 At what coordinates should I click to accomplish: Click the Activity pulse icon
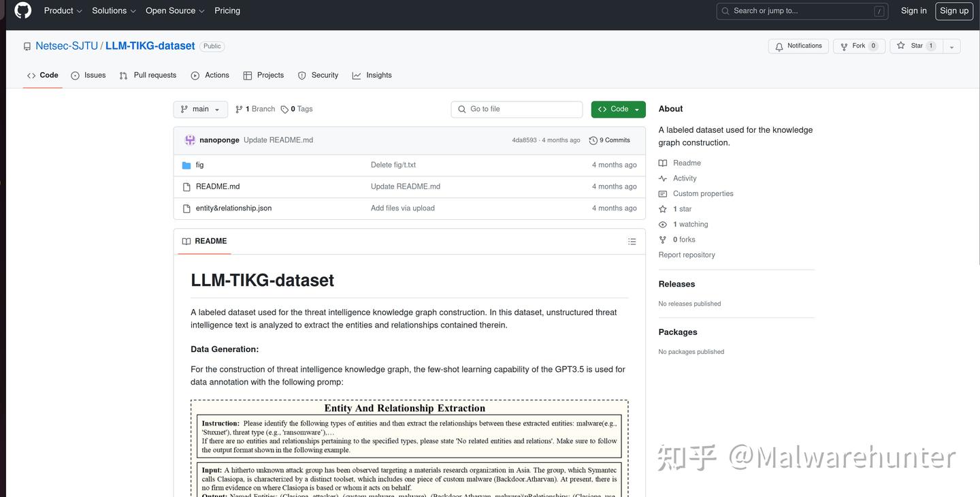[662, 178]
